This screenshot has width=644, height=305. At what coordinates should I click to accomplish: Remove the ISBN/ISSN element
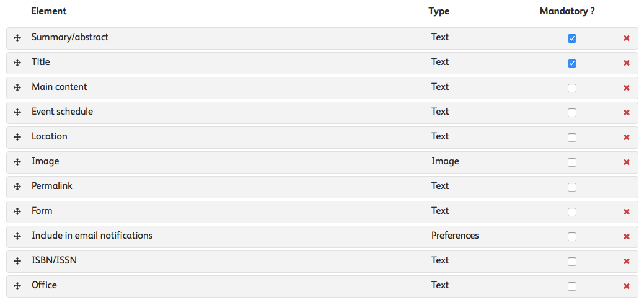click(627, 262)
